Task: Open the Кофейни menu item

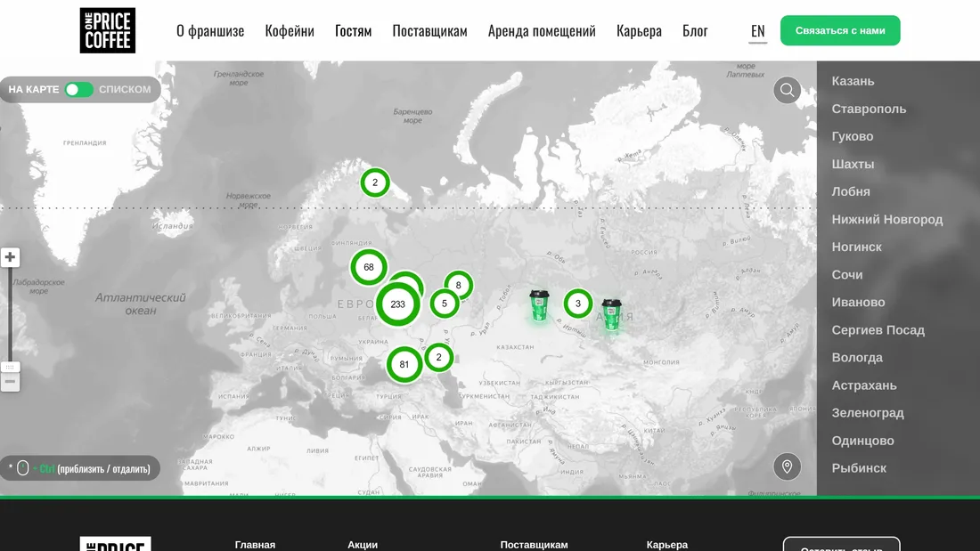Action: click(288, 30)
